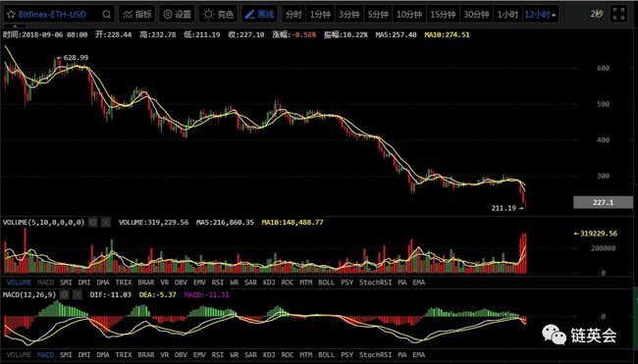Toggle the 亮色 bright theme
This screenshot has width=638, height=364.
[x=218, y=15]
